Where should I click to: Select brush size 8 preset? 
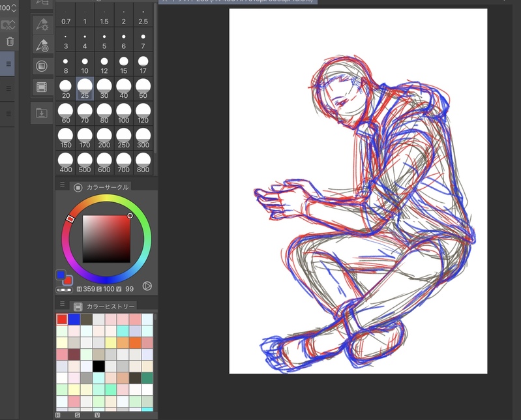pyautogui.click(x=66, y=65)
